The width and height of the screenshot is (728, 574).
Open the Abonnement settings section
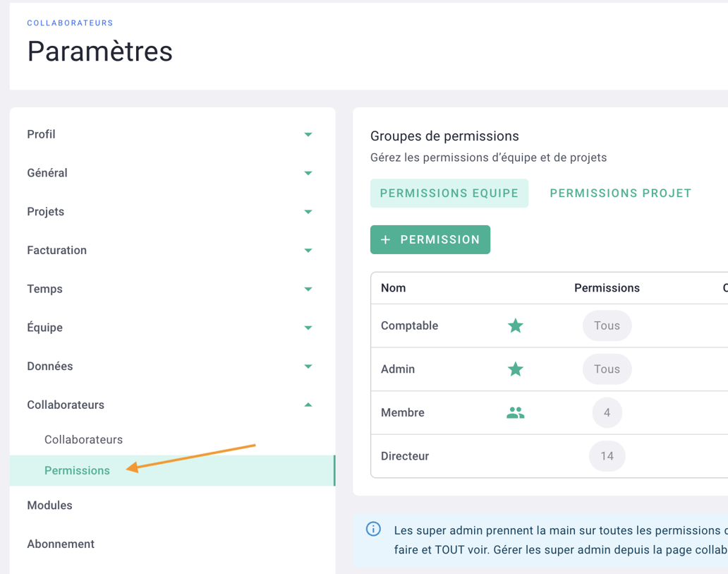pos(61,544)
